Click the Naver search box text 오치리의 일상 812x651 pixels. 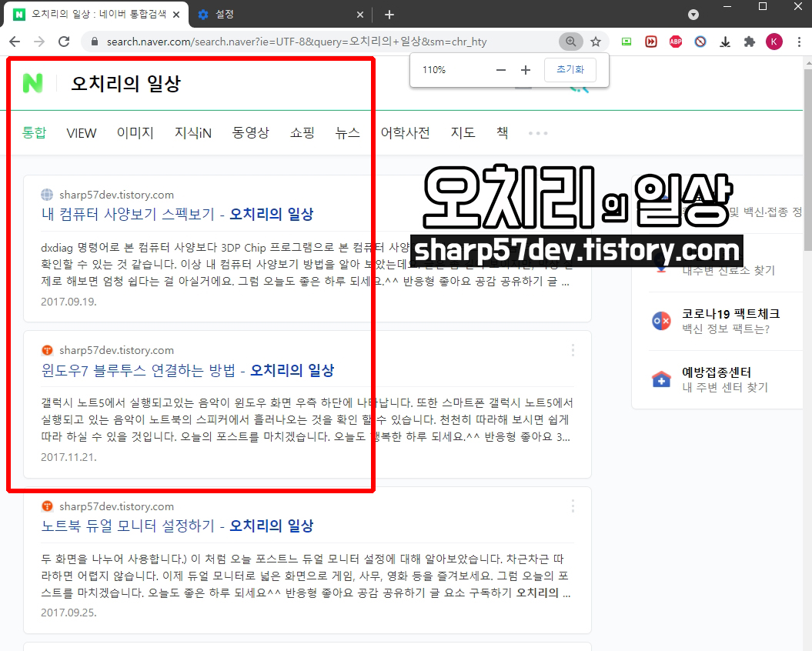(x=125, y=83)
